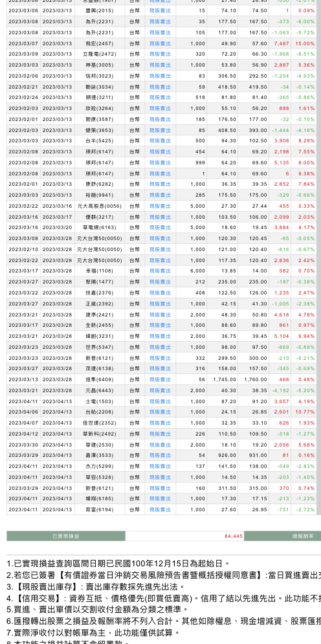Click the 已實現損益 summary header
Screen dimensions: 321x644
coord(66,537)
